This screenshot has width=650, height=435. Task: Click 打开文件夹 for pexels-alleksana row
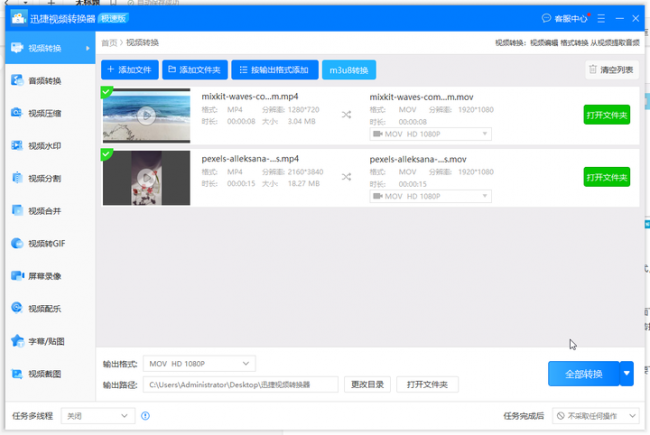point(606,177)
